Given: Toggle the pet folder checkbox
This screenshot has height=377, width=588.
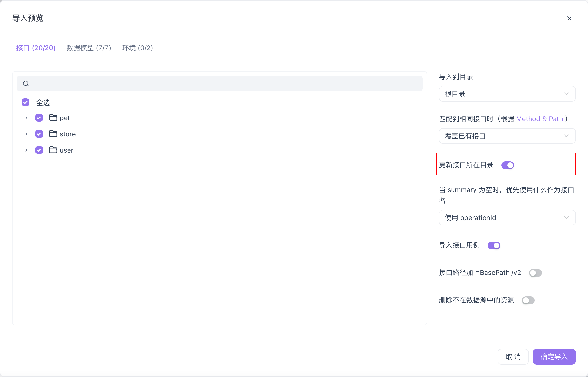Looking at the screenshot, I should coord(39,118).
